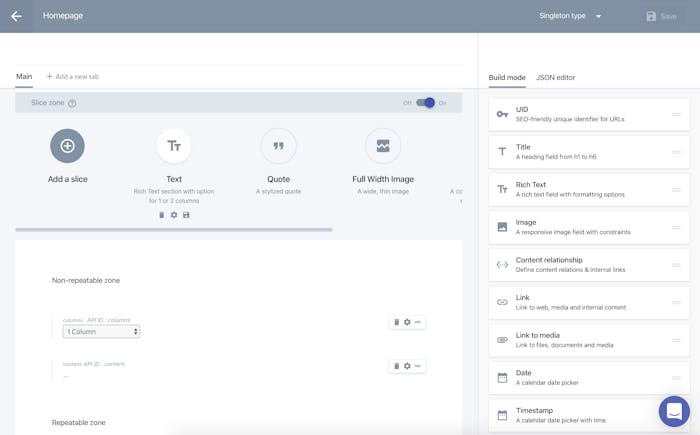Click the Link to media paperclip icon
This screenshot has width=700, height=435.
point(502,340)
